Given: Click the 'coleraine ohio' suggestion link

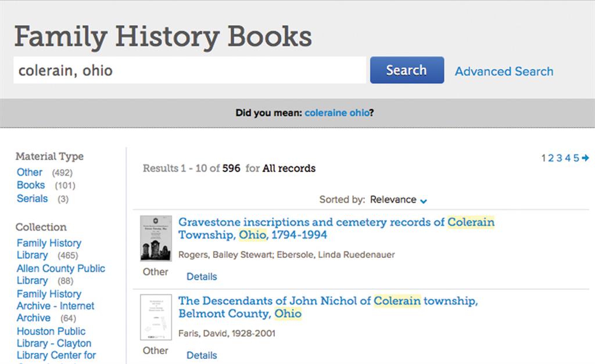Looking at the screenshot, I should click(336, 113).
